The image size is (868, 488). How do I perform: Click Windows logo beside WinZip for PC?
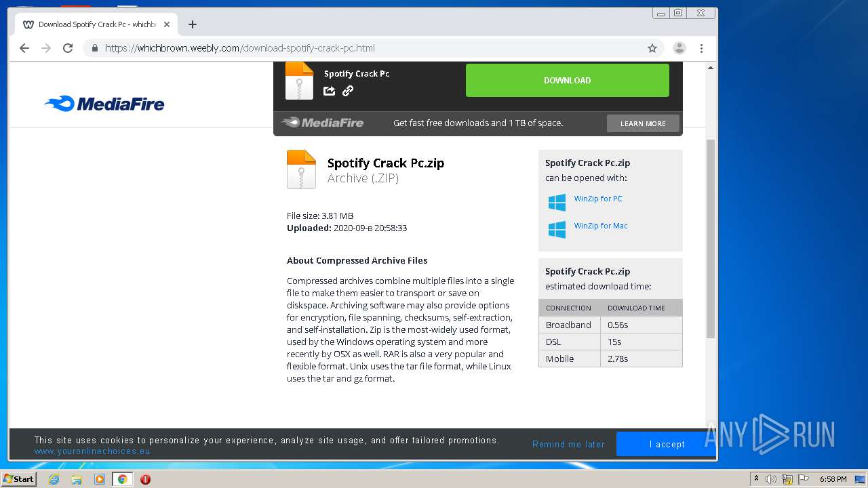(x=557, y=202)
